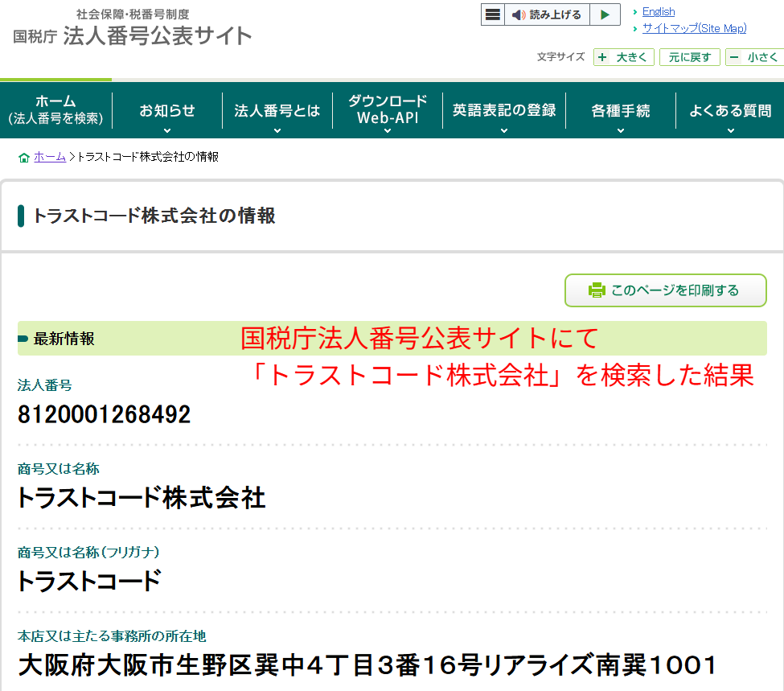This screenshot has width=784, height=691.
Task: Select corporate number 8120001268492
Action: [104, 414]
